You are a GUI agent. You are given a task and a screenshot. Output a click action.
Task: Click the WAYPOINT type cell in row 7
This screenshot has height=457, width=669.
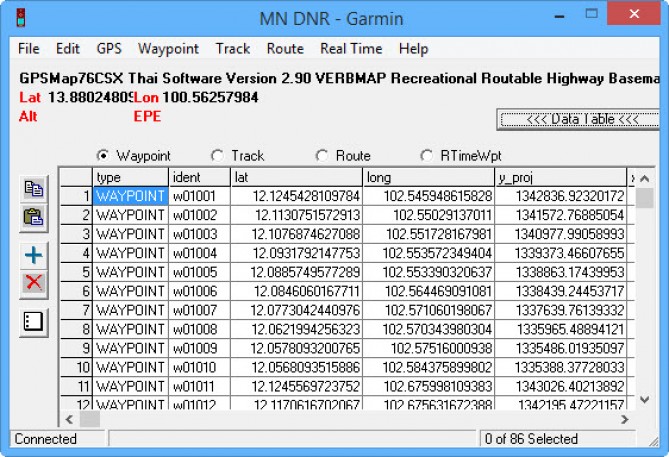coord(131,310)
